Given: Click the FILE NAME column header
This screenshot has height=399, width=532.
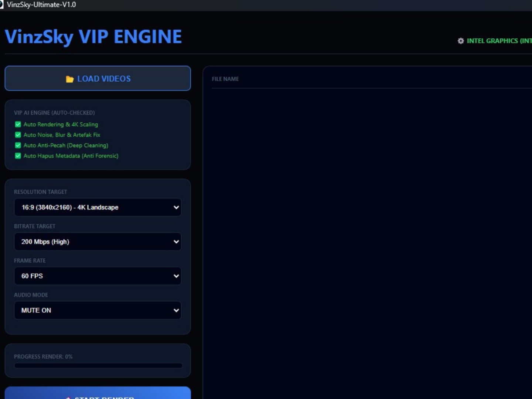Looking at the screenshot, I should tap(225, 79).
